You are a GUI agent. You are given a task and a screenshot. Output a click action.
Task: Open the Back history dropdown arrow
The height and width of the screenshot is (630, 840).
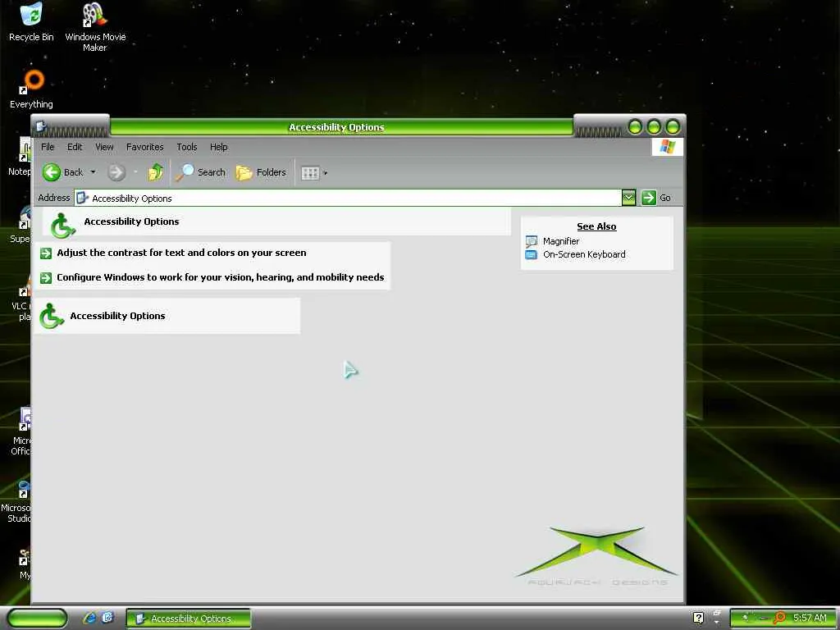coord(94,172)
